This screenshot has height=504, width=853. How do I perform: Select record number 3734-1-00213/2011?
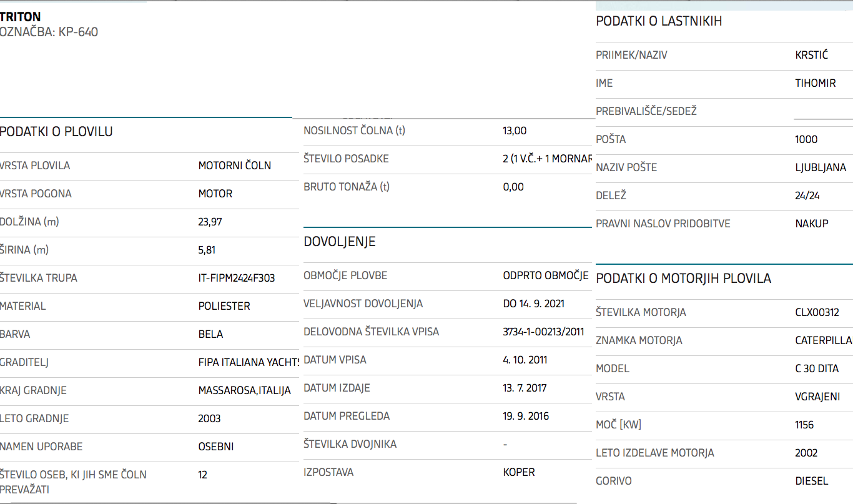click(544, 332)
